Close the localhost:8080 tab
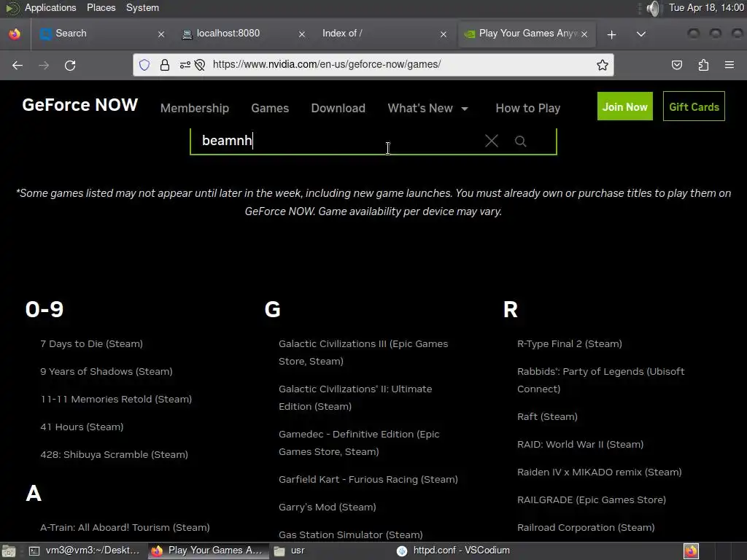The image size is (747, 560). [301, 34]
